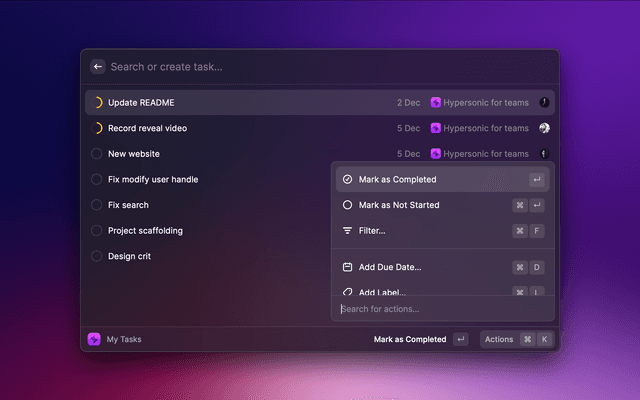Toggle status circle for Design crit task
The height and width of the screenshot is (400, 640).
[x=97, y=256]
